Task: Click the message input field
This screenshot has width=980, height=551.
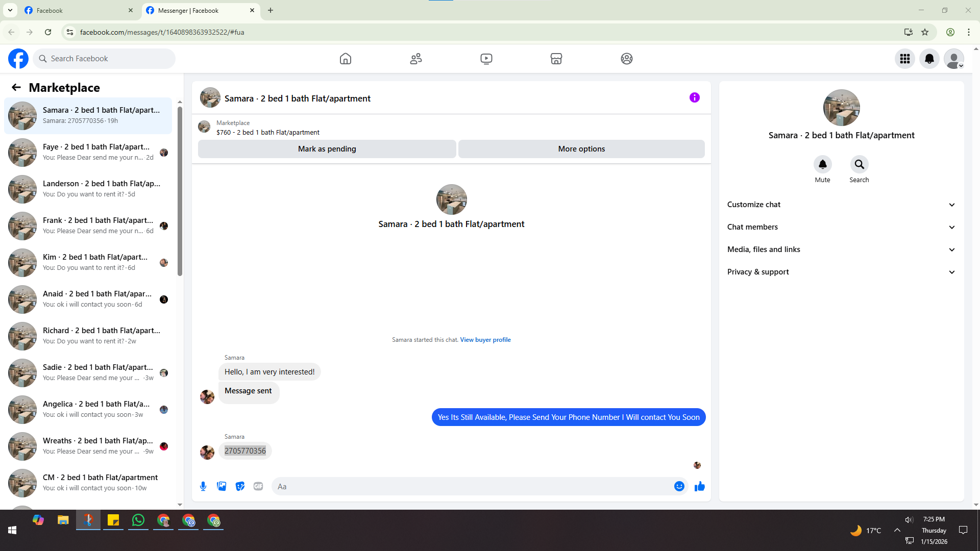Action: click(x=472, y=486)
